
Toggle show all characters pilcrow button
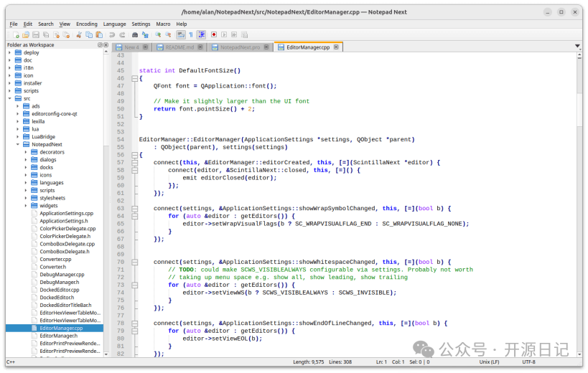point(191,34)
